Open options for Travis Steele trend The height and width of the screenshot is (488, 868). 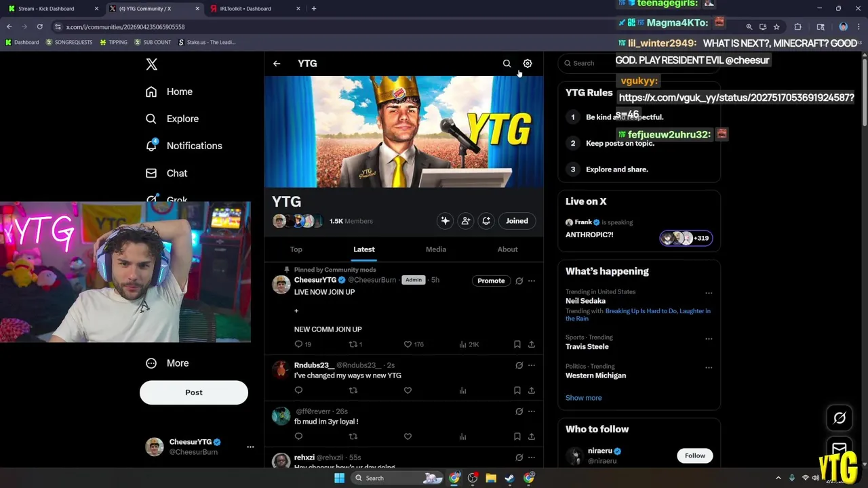coord(709,339)
